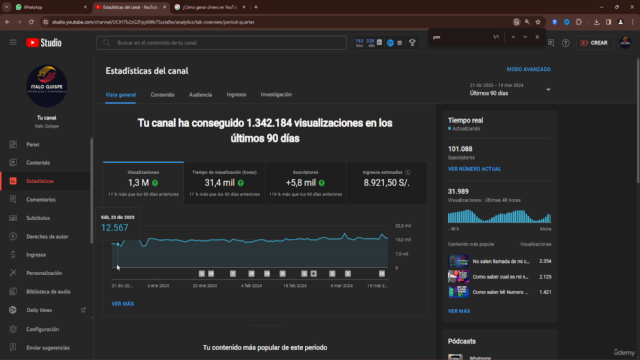Bookmark the page with the star icon
Image resolution: width=640 pixels, height=360 pixels.
538,22
